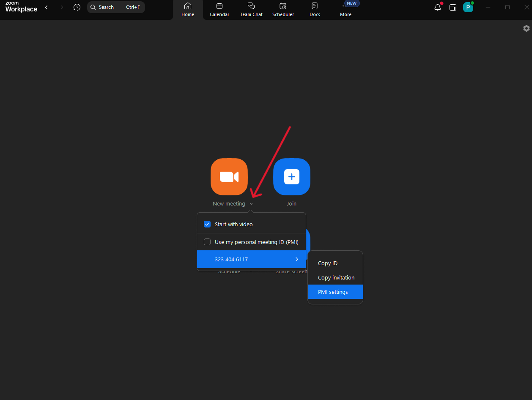Open the Calendar tab

coord(219,10)
